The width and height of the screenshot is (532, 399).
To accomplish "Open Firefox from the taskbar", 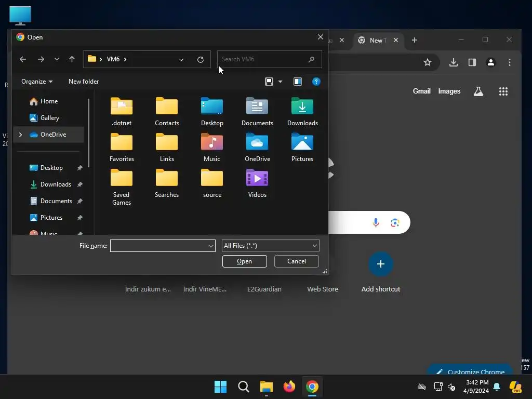I will (289, 387).
